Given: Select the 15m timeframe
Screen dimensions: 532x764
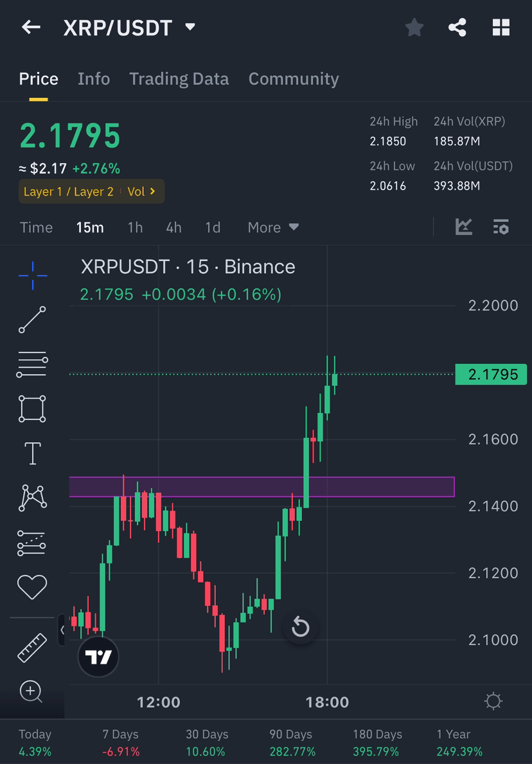Looking at the screenshot, I should point(90,228).
